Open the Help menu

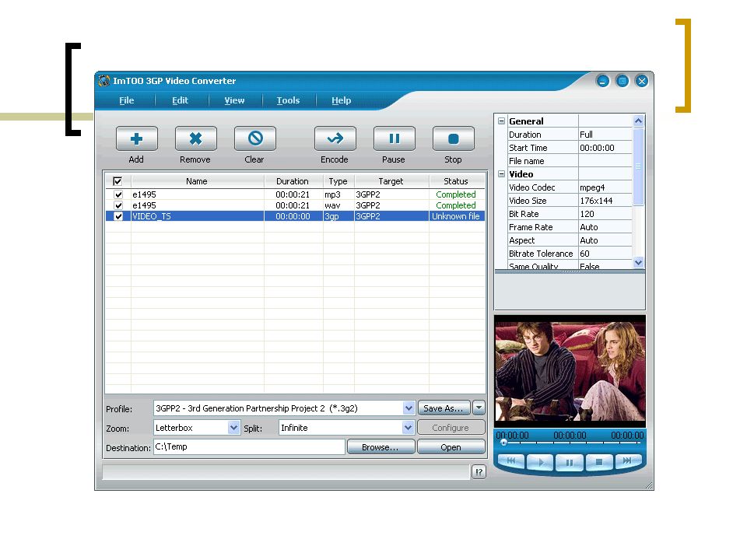[x=341, y=100]
